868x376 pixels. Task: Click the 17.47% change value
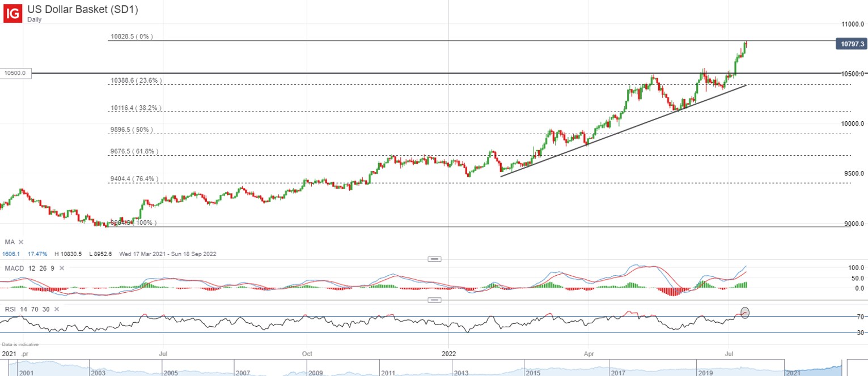pyautogui.click(x=37, y=254)
